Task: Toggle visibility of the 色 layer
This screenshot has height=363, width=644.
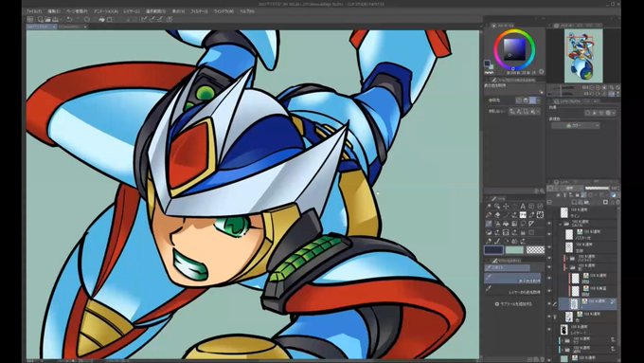Action: (x=548, y=316)
